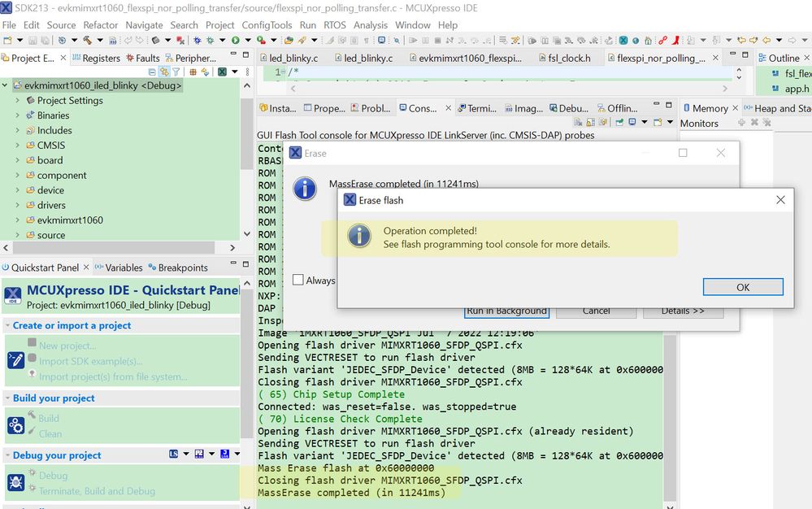Expand the Binaries tree node
812x509 pixels.
click(17, 115)
